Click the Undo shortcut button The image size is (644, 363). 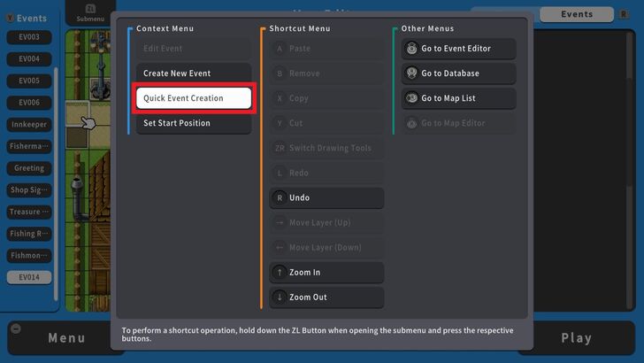point(326,198)
